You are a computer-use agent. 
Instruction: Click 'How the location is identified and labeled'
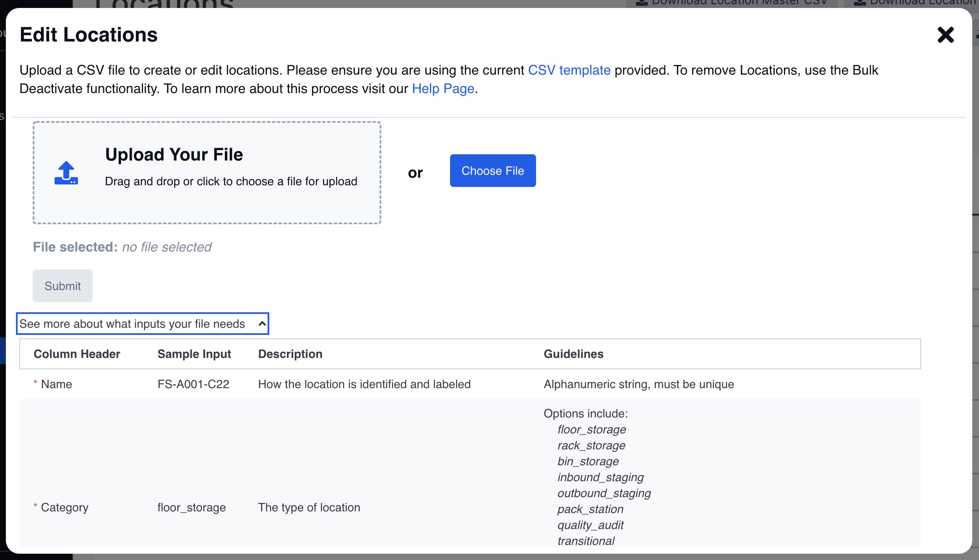364,384
